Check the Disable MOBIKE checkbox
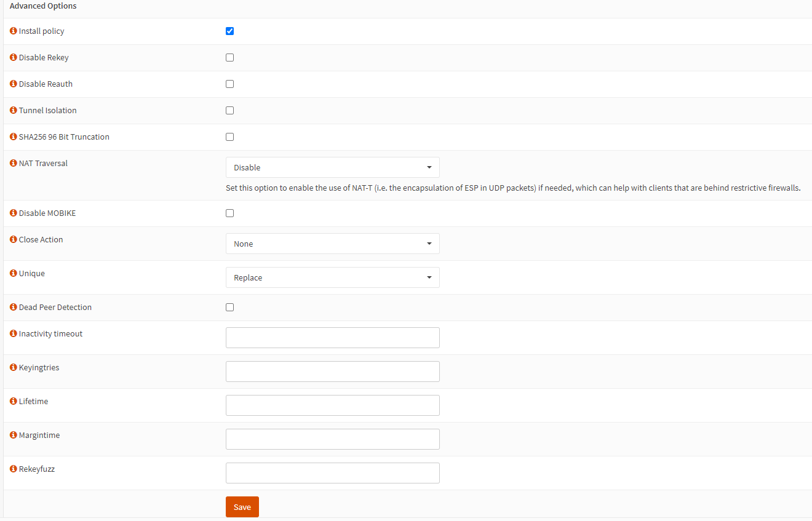The width and height of the screenshot is (812, 521). (229, 213)
